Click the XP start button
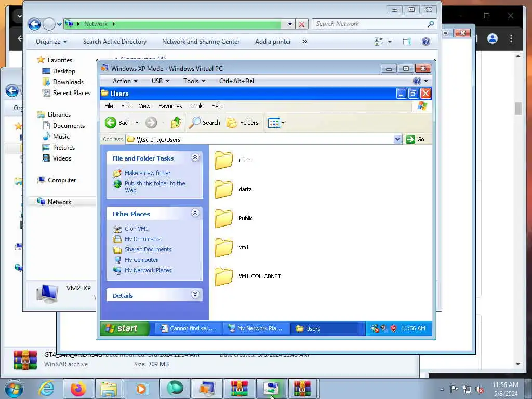Viewport: 532px width, 399px height. [124, 328]
